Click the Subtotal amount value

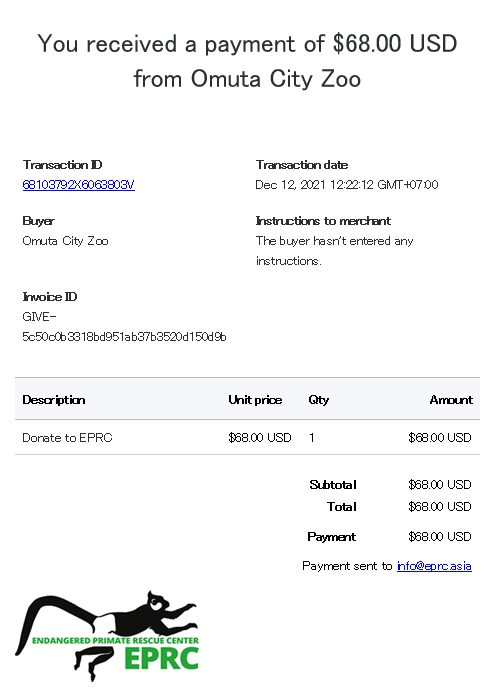point(440,485)
